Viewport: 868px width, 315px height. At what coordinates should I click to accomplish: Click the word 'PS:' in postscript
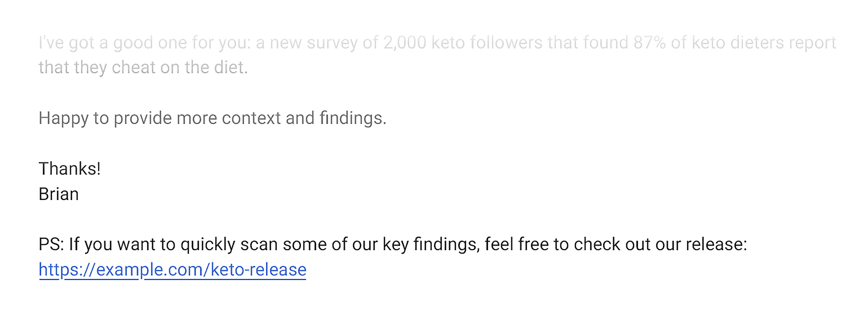(x=51, y=244)
